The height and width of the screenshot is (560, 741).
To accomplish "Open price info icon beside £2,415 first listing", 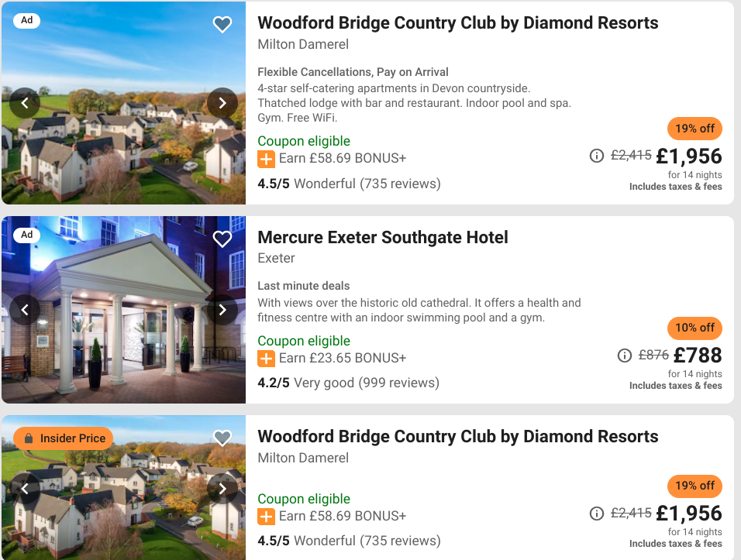I will (596, 156).
